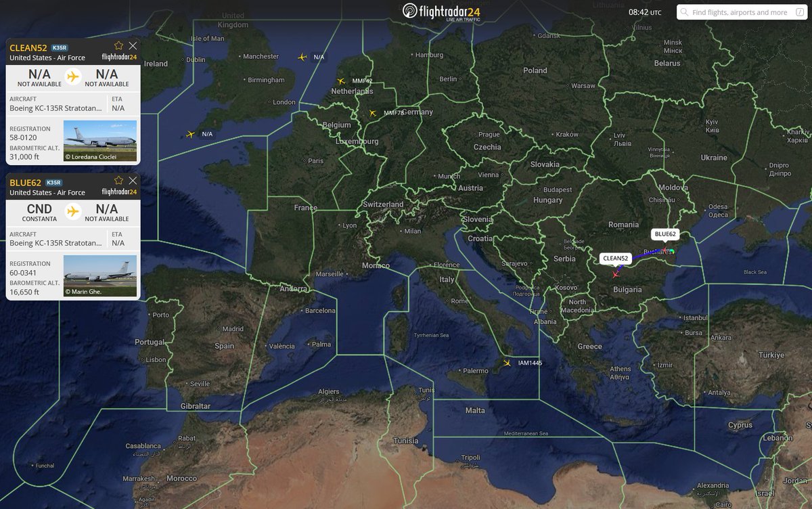Screen dimensions: 812x509
Task: Click the Flightradar24 logo in CLEAN52 panel
Action: (119, 58)
